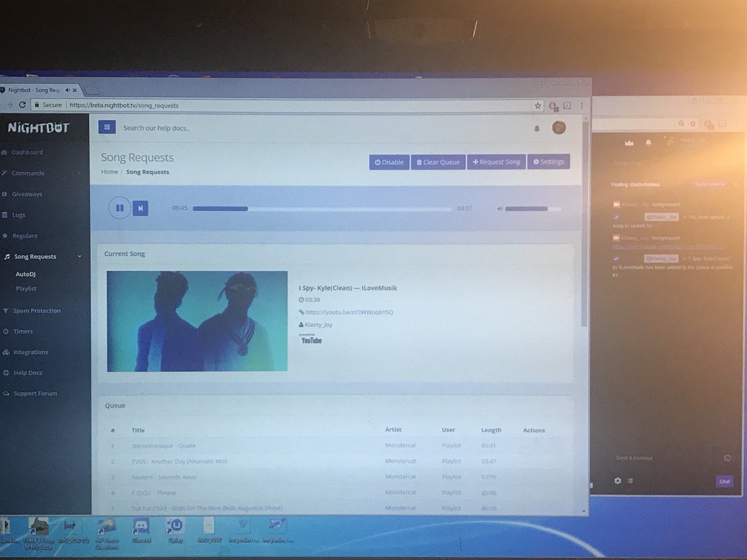Open viewer list icon in Twitch chat
The height and width of the screenshot is (560, 747).
pos(630,480)
